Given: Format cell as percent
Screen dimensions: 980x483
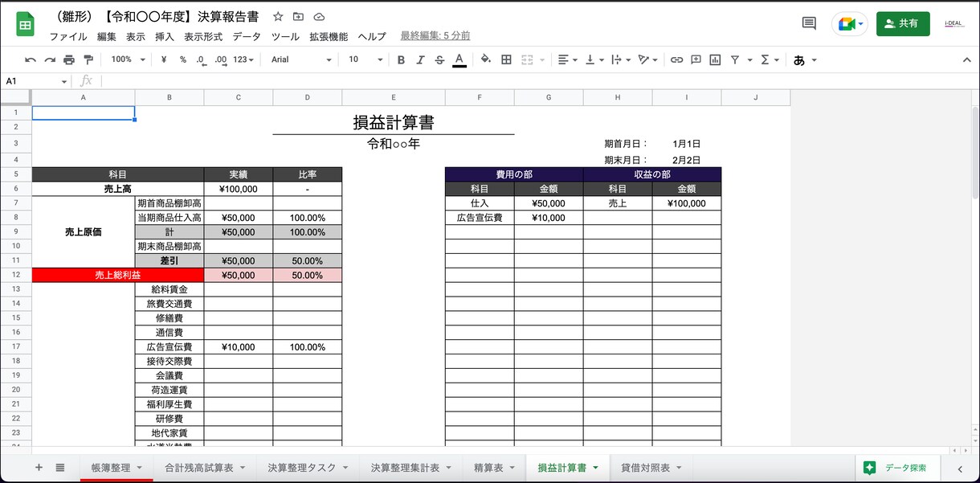Looking at the screenshot, I should 183,59.
